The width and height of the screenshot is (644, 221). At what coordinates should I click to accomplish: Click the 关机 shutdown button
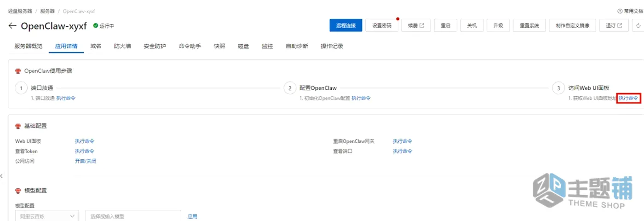[x=472, y=25]
